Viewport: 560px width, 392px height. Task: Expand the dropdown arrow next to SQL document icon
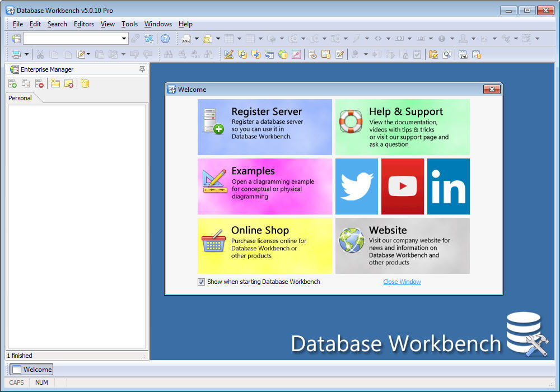point(197,39)
